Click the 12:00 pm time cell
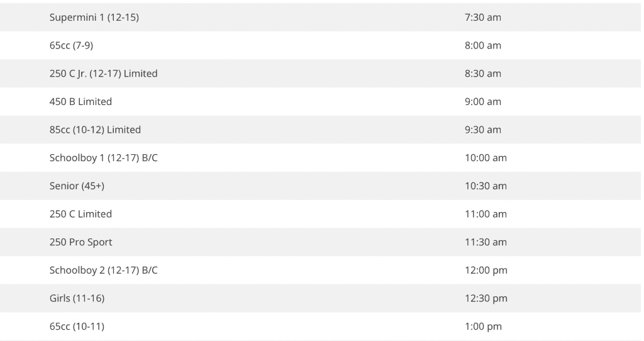644x341 pixels. (x=486, y=271)
